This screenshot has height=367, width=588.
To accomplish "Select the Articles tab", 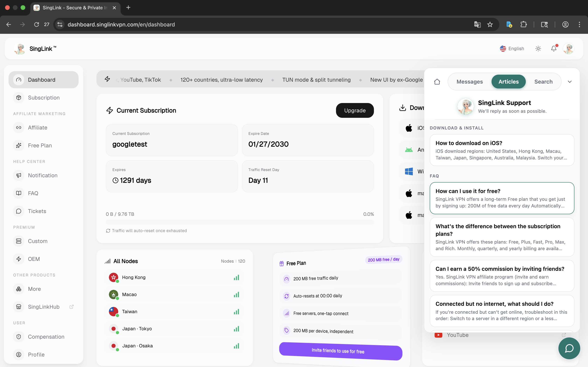I will tap(508, 82).
